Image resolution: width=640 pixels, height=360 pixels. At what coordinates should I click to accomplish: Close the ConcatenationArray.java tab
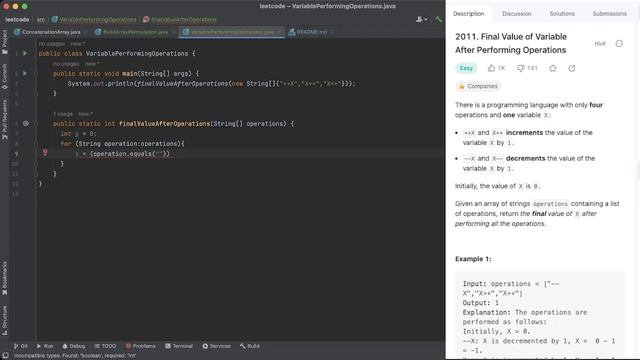tap(86, 32)
